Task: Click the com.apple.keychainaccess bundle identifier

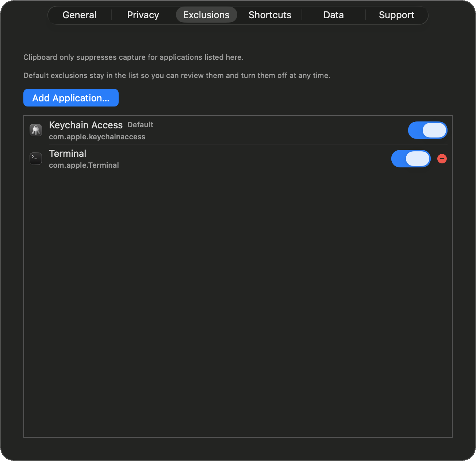Action: point(97,137)
